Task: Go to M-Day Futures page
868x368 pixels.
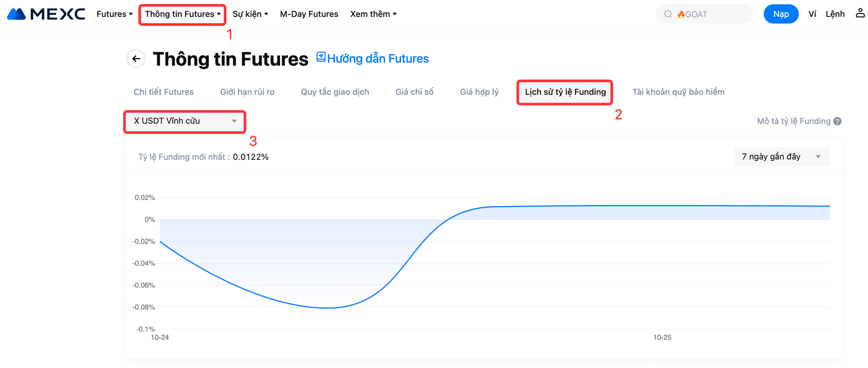Action: 309,14
